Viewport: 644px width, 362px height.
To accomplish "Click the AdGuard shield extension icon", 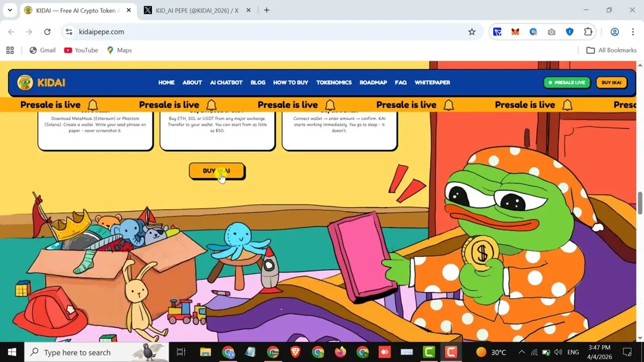I will [569, 32].
